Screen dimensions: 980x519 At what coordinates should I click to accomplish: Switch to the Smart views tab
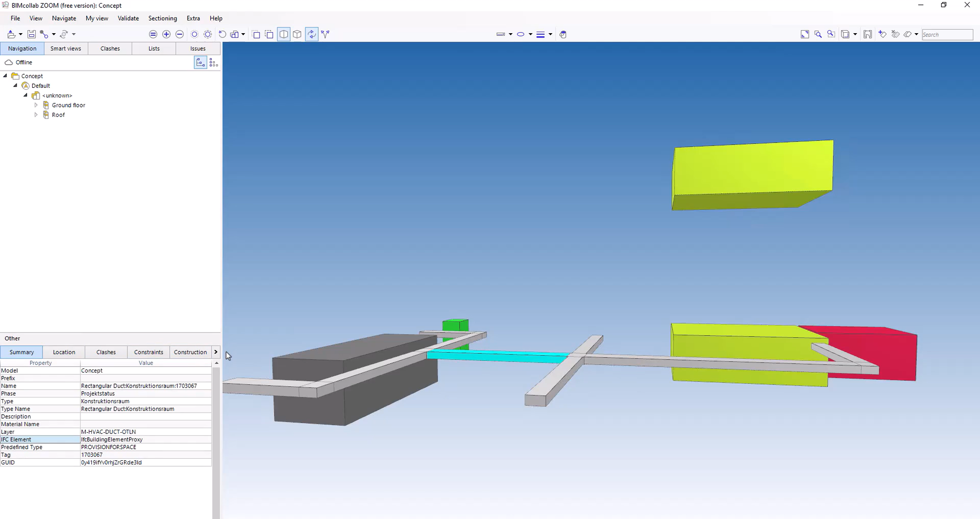(x=65, y=48)
